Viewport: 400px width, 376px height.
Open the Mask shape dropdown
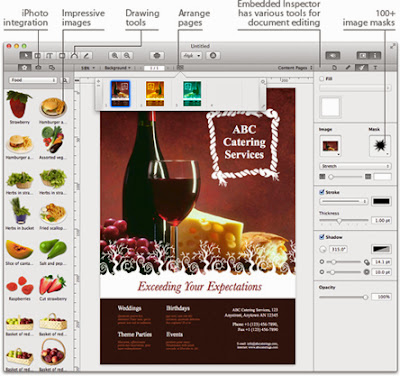(380, 146)
